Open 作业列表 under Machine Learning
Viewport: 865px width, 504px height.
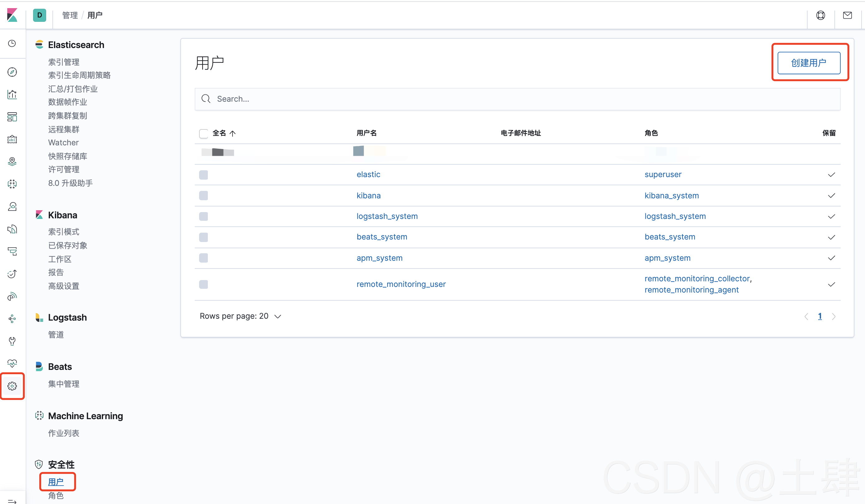64,433
